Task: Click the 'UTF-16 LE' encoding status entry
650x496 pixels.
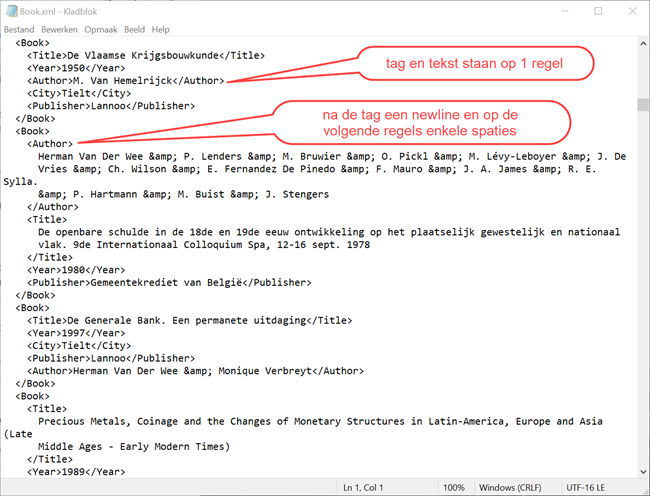Action: point(585,488)
